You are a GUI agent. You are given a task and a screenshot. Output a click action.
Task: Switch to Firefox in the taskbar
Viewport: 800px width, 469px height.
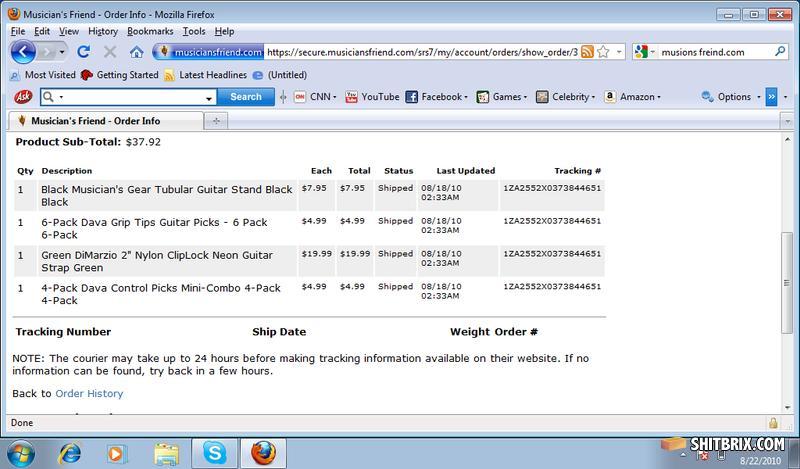click(x=263, y=453)
